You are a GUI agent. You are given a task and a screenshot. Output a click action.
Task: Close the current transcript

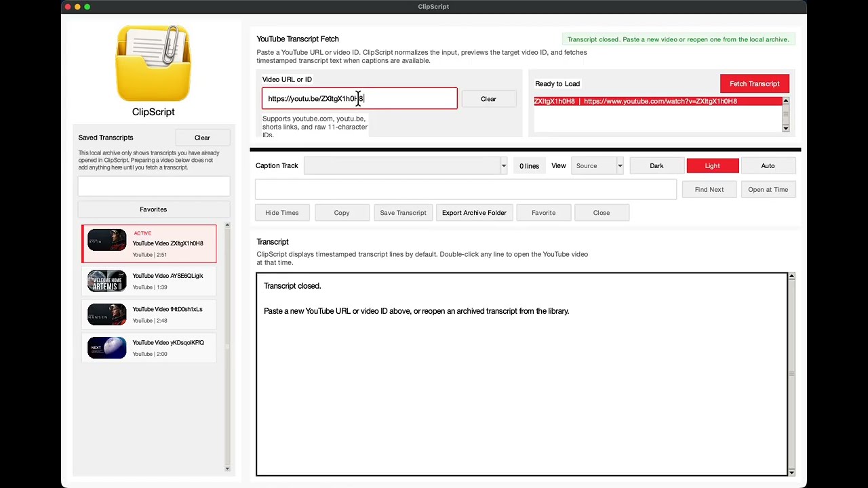click(x=601, y=213)
